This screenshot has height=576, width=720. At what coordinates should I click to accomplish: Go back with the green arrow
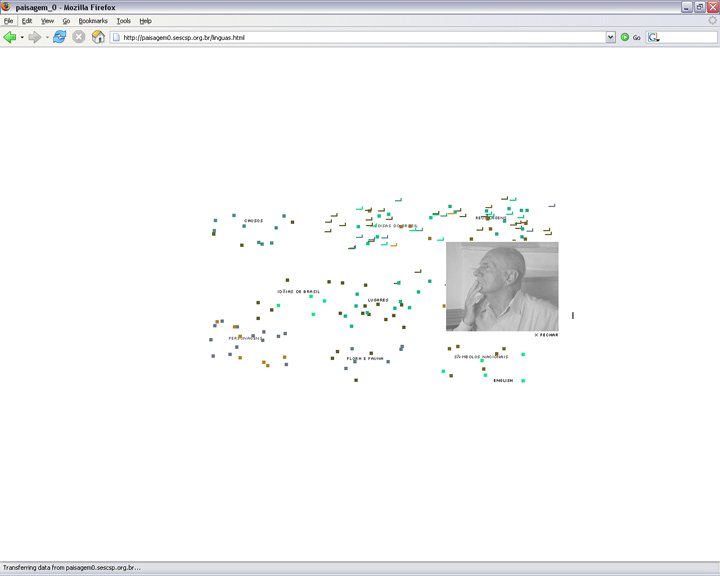coord(10,37)
